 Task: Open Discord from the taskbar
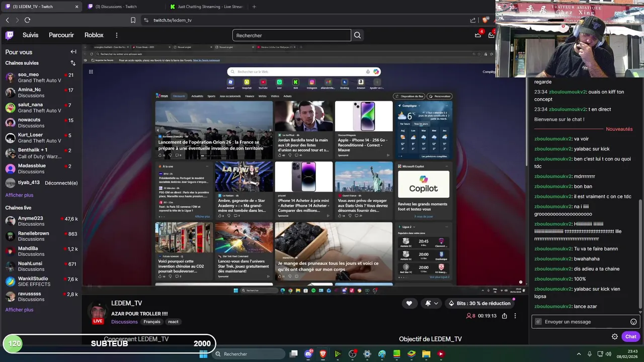tap(308, 354)
